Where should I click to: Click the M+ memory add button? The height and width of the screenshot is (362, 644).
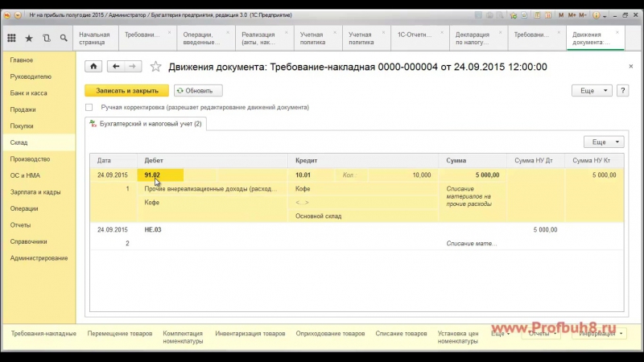pos(572,15)
